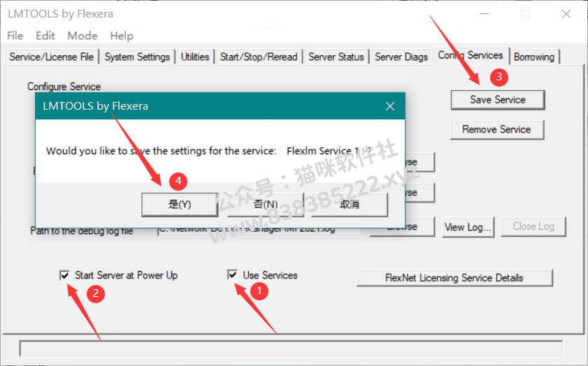Switch to Utilities tab
The image size is (588, 366).
click(x=195, y=57)
